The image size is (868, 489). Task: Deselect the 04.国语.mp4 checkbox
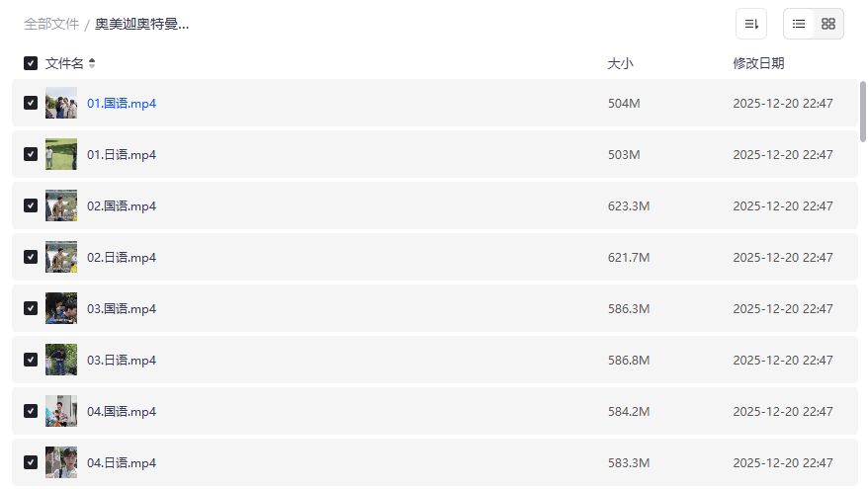31,411
